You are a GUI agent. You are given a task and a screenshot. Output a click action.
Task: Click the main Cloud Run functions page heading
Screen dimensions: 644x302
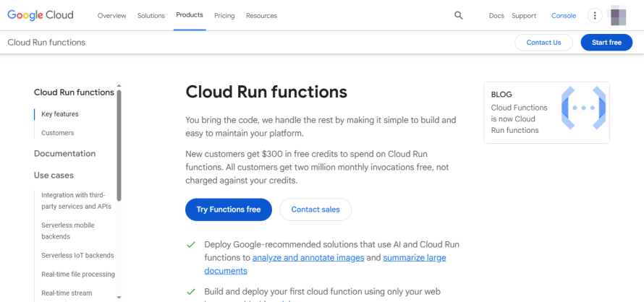coord(266,92)
